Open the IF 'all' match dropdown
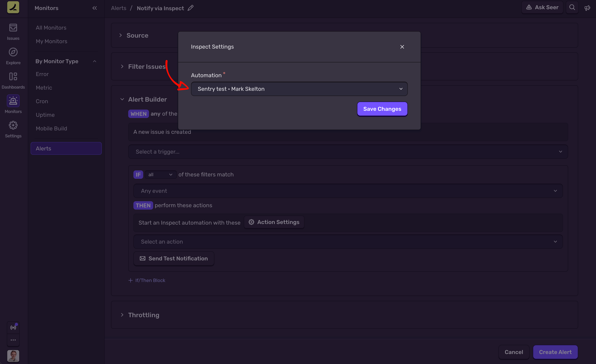Image resolution: width=596 pixels, height=364 pixels. (161, 175)
